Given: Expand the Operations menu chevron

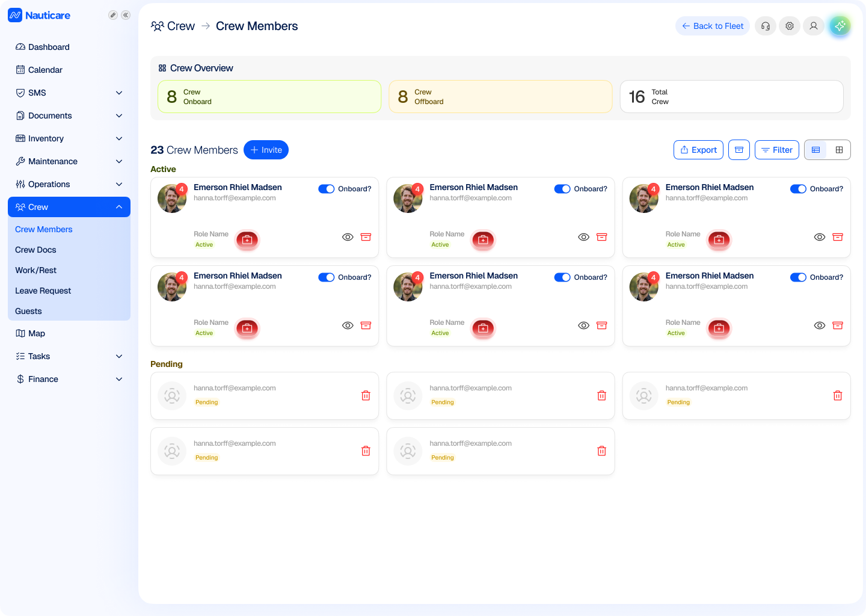Looking at the screenshot, I should click(119, 184).
